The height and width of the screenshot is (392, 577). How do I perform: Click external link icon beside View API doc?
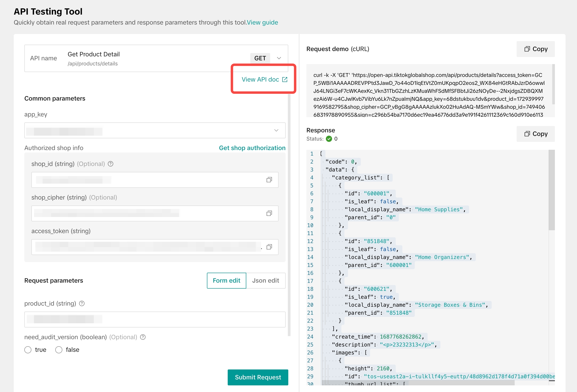tap(285, 79)
